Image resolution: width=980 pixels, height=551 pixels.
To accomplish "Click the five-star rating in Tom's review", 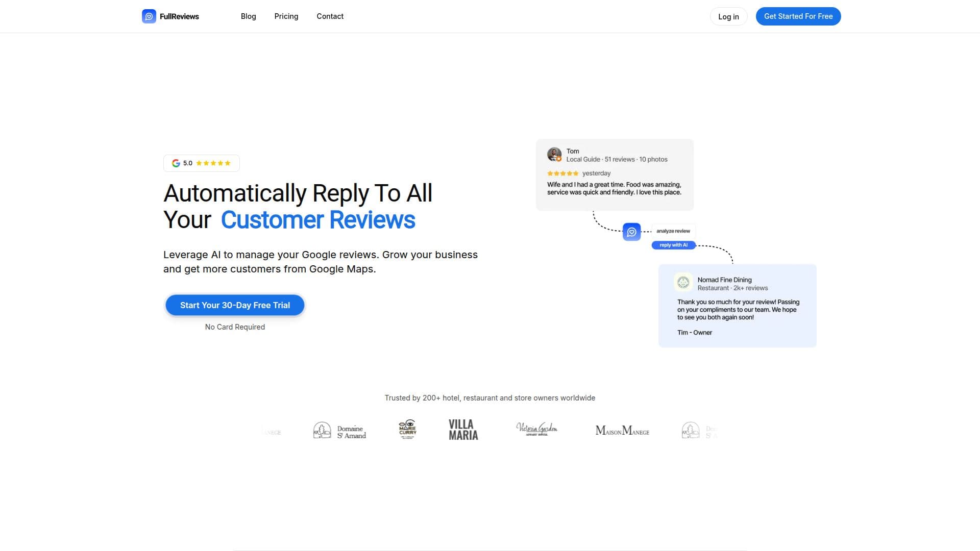I will click(563, 173).
